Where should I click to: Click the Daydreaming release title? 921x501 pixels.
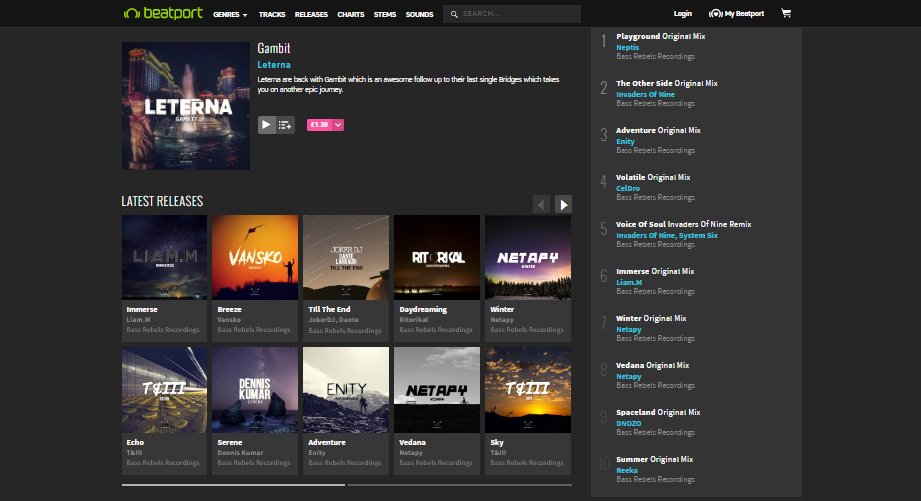coord(423,310)
